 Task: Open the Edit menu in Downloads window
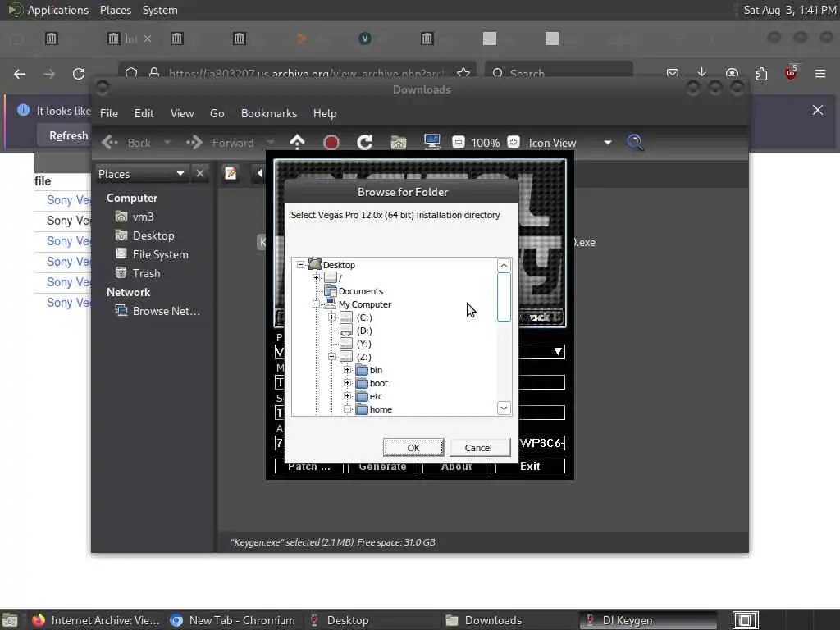coord(144,113)
